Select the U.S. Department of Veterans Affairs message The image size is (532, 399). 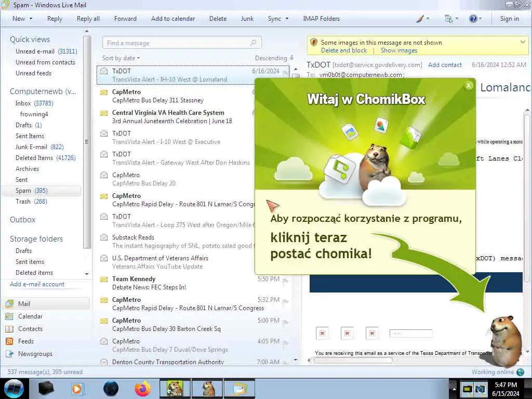[x=177, y=262]
